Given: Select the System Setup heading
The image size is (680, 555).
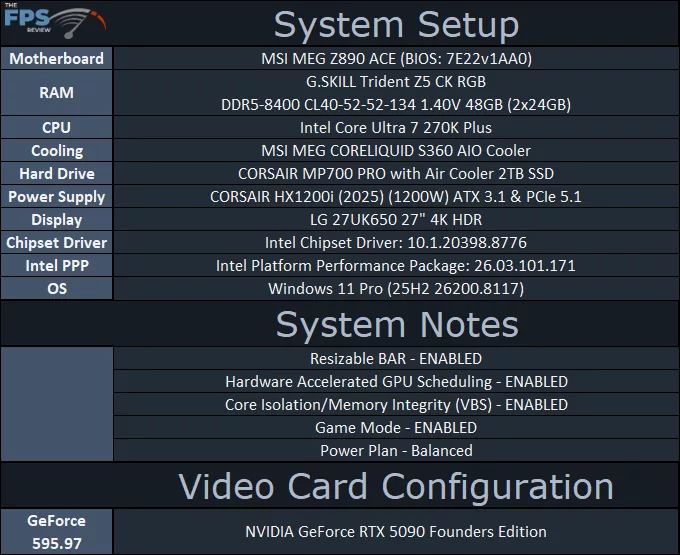Looking at the screenshot, I should (x=396, y=25).
